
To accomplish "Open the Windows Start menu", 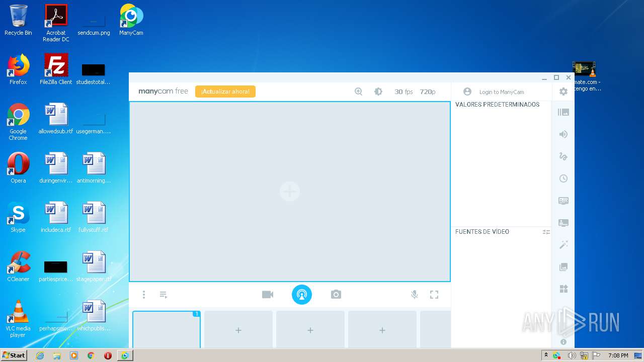I will (x=14, y=355).
